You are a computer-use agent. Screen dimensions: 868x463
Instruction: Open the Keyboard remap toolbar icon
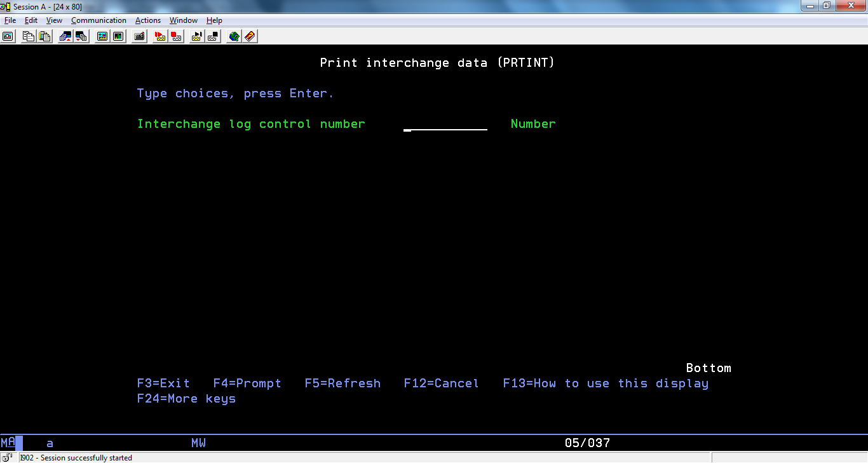click(x=139, y=36)
